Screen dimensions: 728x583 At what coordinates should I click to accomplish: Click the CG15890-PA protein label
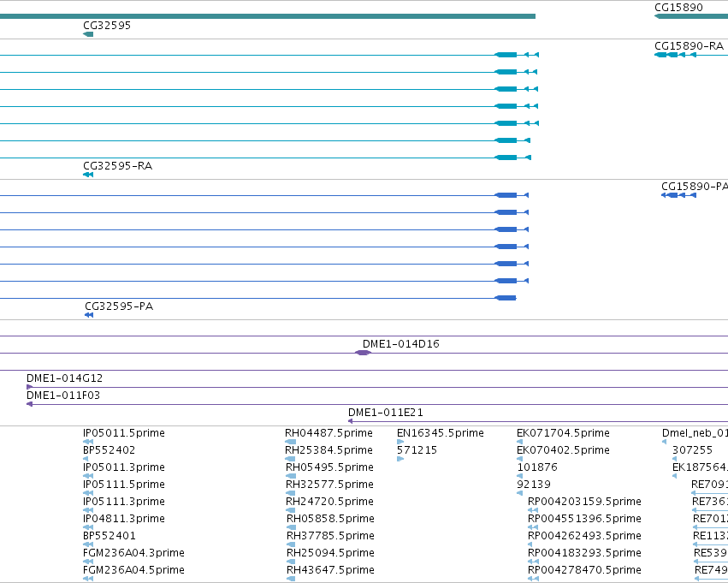coord(695,187)
